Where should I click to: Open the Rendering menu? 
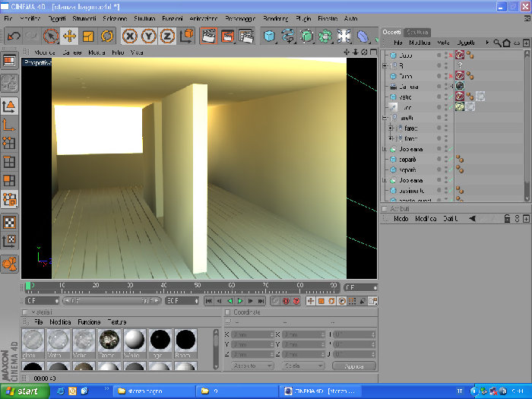coord(275,18)
